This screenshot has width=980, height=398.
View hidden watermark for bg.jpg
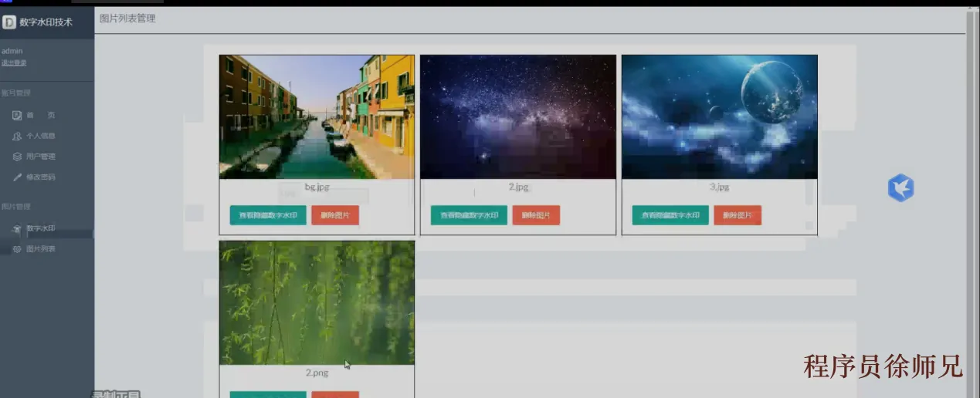(x=268, y=215)
